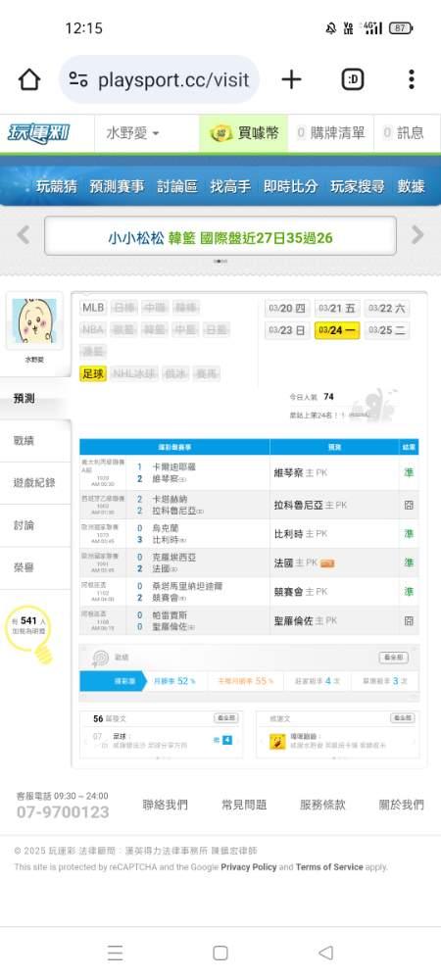441x980 pixels.
Task: Select the NBA league filter
Action: (93, 329)
